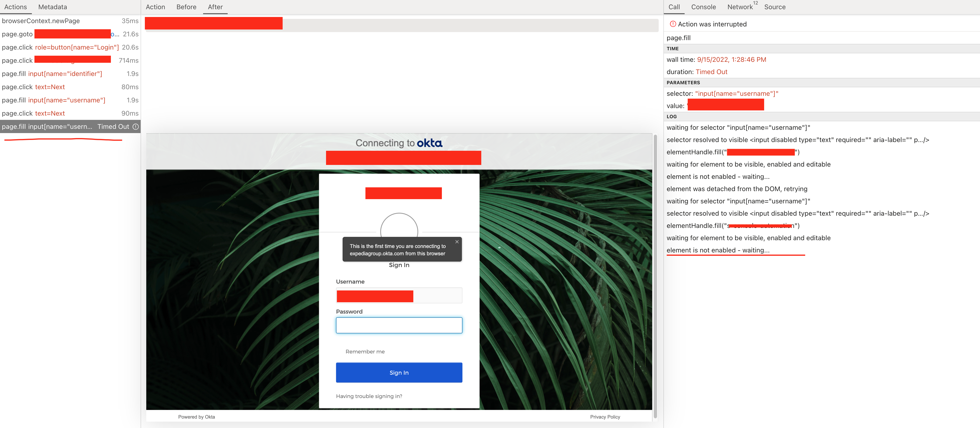Open the Privacy Policy link
The height and width of the screenshot is (428, 980).
tap(605, 417)
